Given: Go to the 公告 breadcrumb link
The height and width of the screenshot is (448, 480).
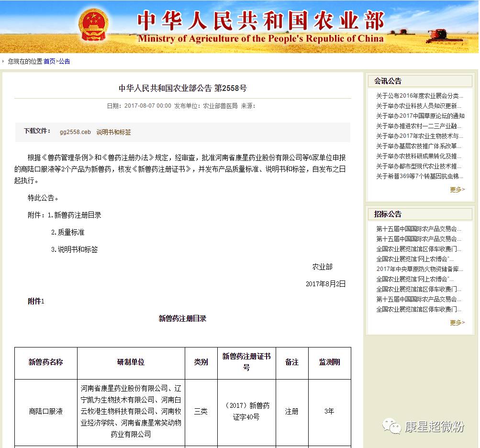Looking at the screenshot, I should coord(64,61).
